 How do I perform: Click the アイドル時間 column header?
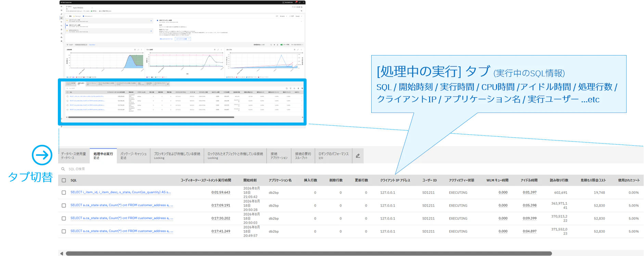(x=529, y=180)
